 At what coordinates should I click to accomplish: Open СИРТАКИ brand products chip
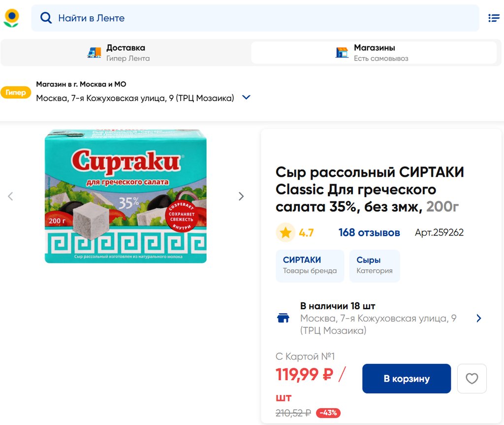tap(310, 265)
